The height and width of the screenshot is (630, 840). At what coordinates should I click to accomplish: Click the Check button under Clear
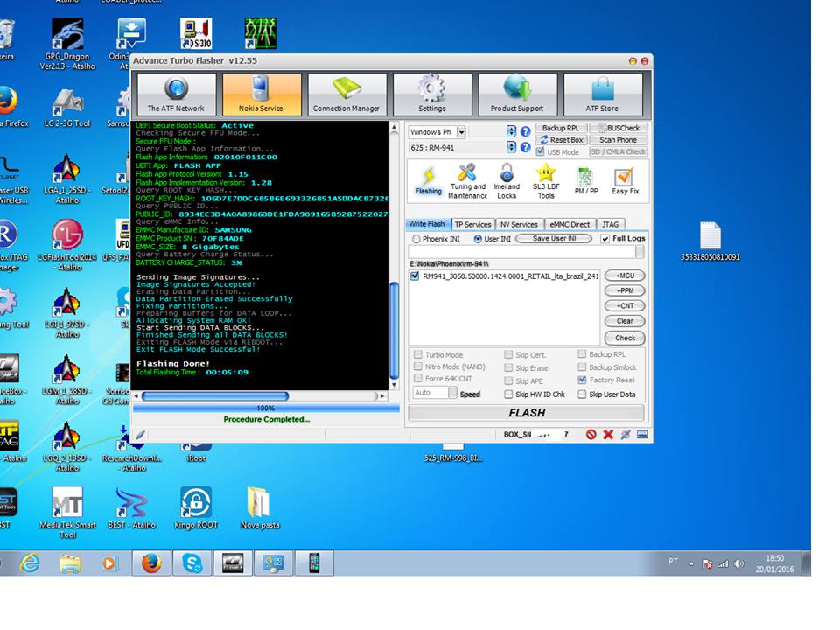coord(625,338)
